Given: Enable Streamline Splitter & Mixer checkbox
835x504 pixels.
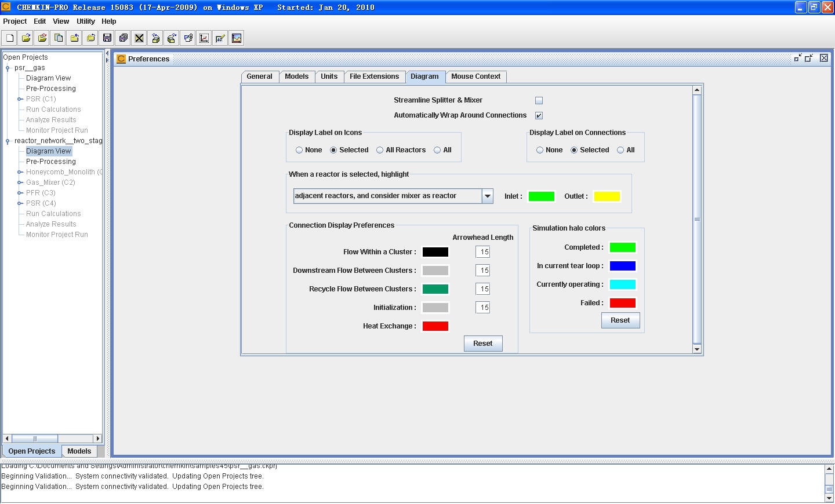Looking at the screenshot, I should 539,100.
